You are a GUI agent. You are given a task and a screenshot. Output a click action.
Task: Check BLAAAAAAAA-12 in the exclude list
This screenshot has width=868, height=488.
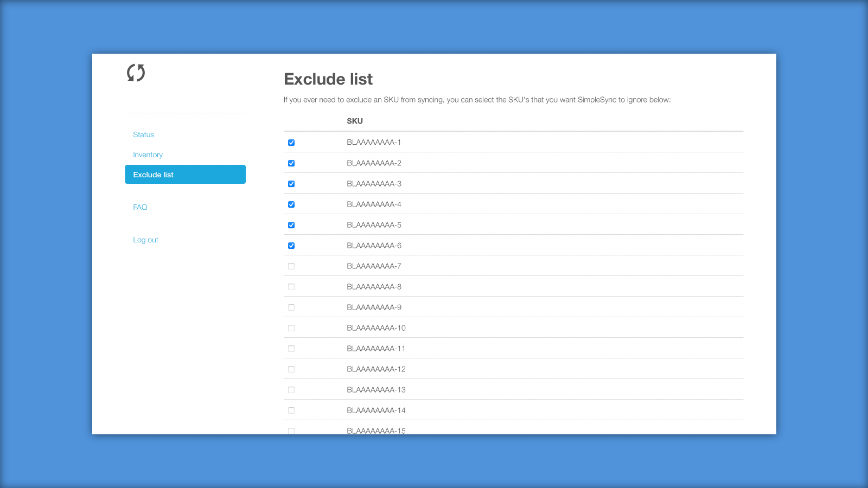tap(291, 369)
